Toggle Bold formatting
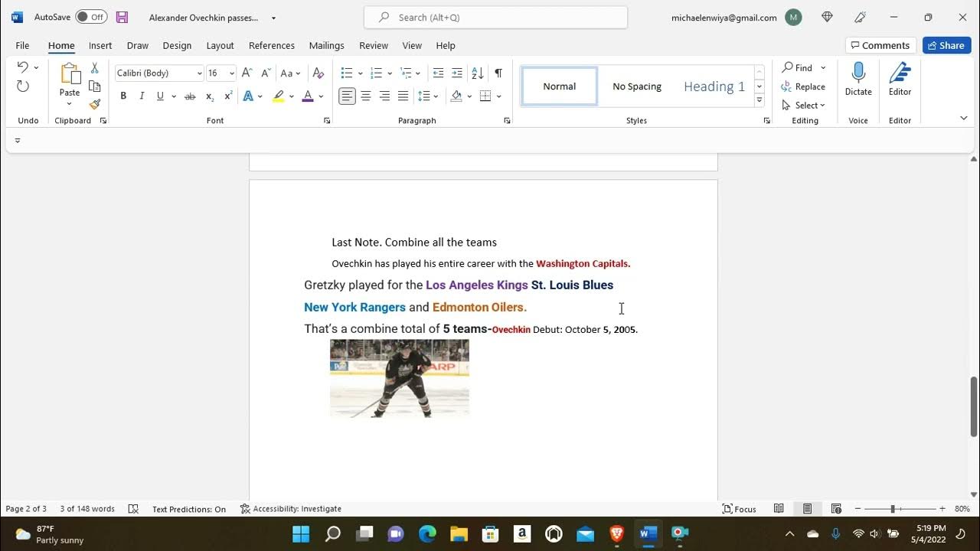The height and width of the screenshot is (551, 980). [123, 96]
